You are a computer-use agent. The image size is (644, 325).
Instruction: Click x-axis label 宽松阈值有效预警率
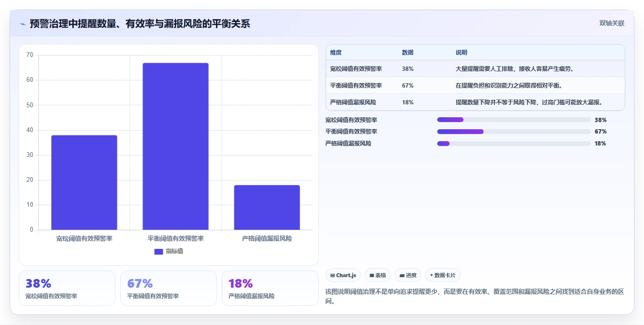84,238
